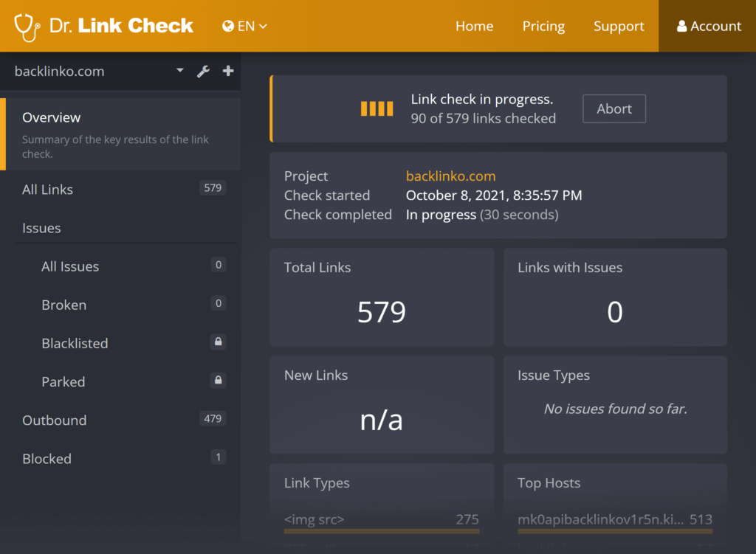The width and height of the screenshot is (756, 554).
Task: Open All Links showing 579 items
Action: [x=47, y=189]
